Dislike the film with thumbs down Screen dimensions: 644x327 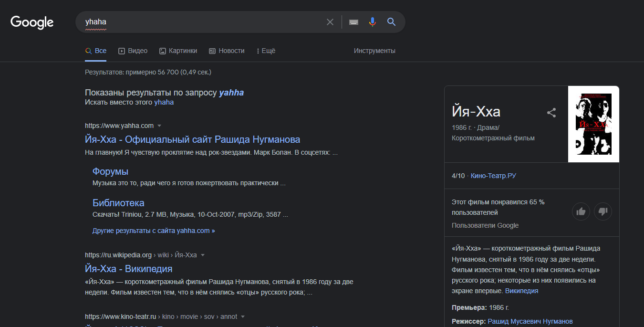coord(603,211)
